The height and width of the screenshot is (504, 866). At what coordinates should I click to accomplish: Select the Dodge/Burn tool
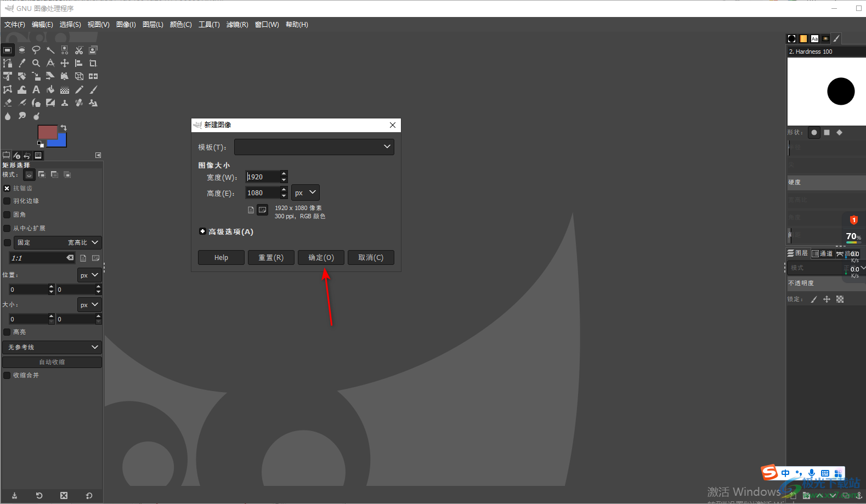[x=36, y=116]
